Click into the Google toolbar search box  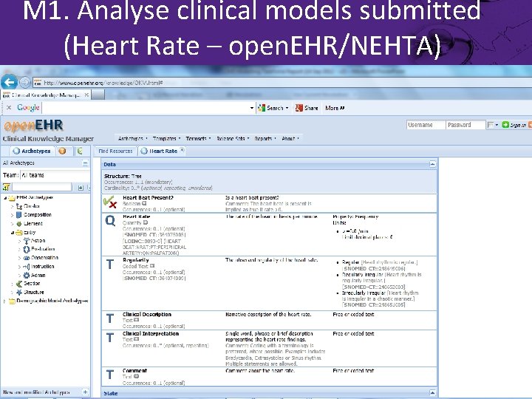pyautogui.click(x=146, y=108)
